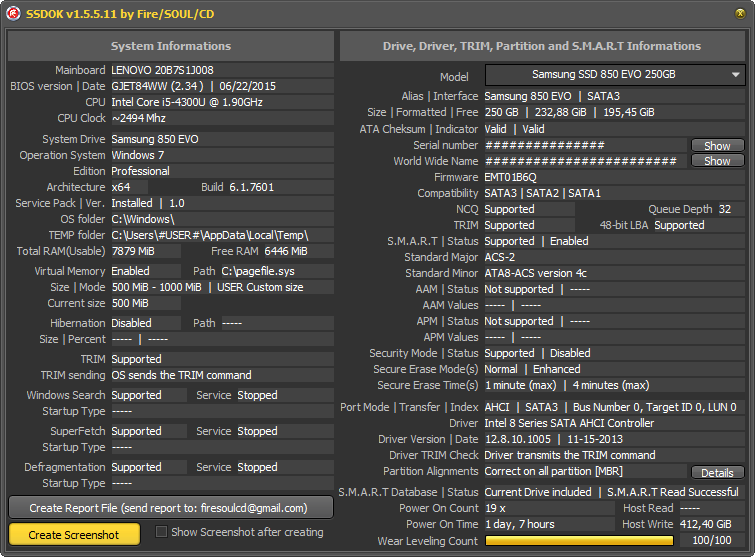
Task: Click Hibernation value Disabled
Action: click(x=131, y=323)
